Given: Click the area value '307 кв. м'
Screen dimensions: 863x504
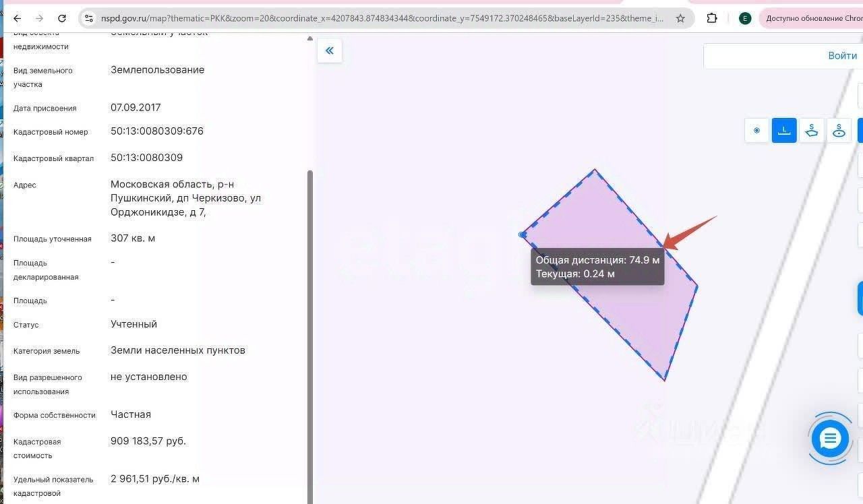Looking at the screenshot, I should pos(133,238).
